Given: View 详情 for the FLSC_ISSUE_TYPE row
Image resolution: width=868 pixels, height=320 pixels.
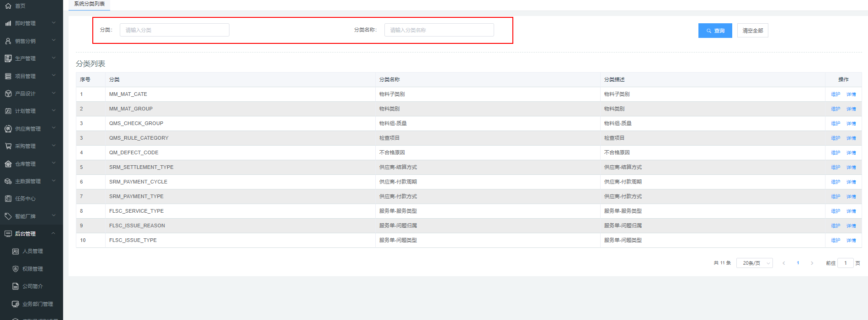Looking at the screenshot, I should tap(851, 241).
